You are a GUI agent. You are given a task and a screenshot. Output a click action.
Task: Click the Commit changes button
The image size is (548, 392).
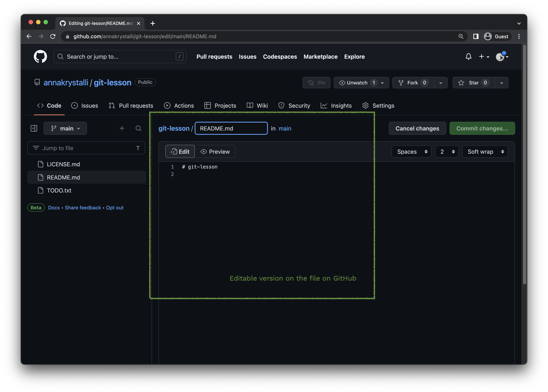pyautogui.click(x=482, y=128)
